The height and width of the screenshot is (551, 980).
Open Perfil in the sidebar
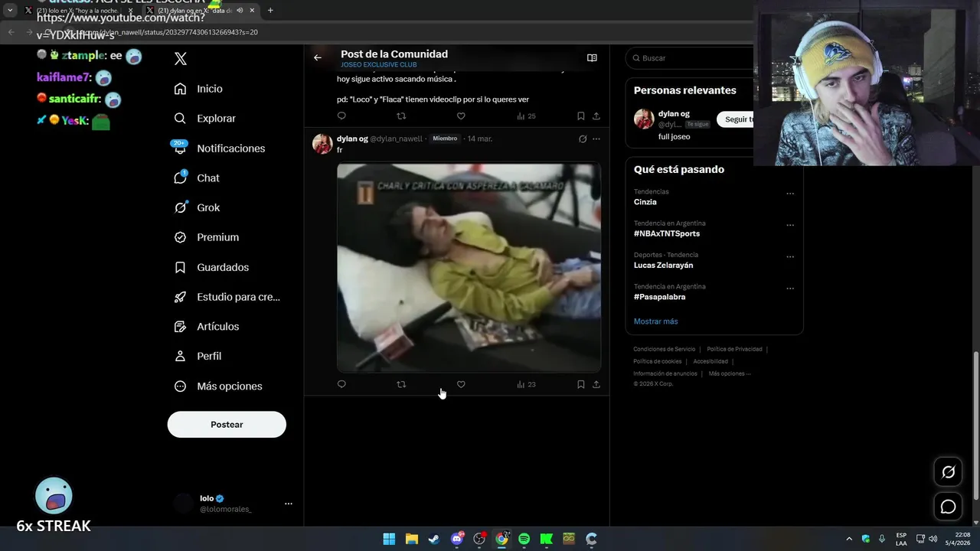tap(198, 356)
